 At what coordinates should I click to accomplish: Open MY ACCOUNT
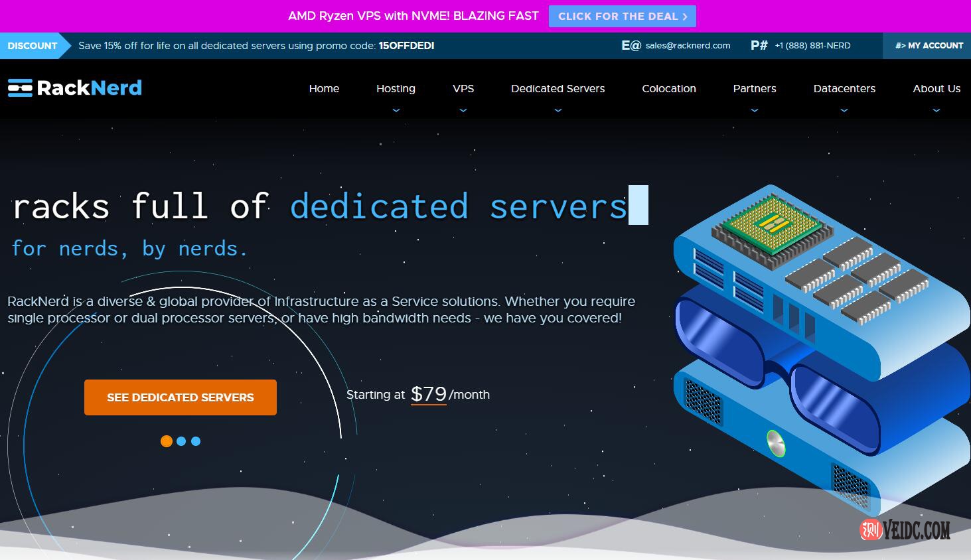tap(929, 46)
